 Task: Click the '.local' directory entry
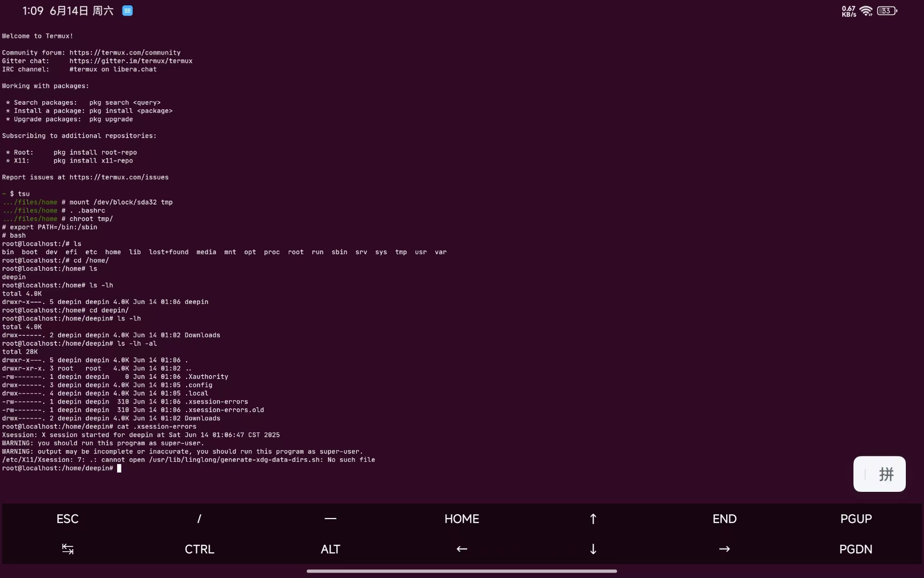click(x=196, y=393)
